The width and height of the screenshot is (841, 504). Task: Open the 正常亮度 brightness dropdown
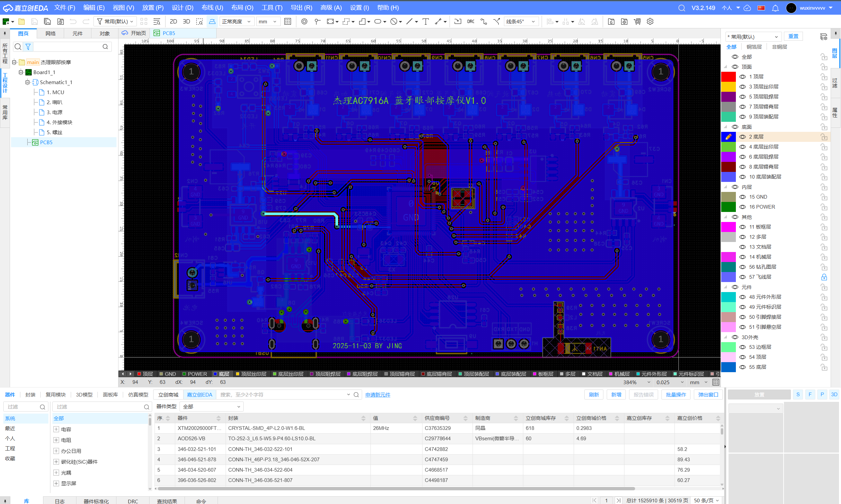237,21
